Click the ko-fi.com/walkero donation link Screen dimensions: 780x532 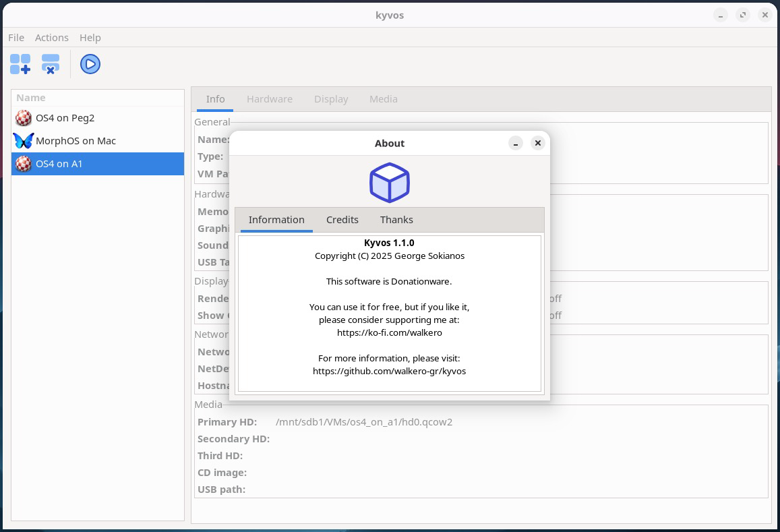point(390,332)
